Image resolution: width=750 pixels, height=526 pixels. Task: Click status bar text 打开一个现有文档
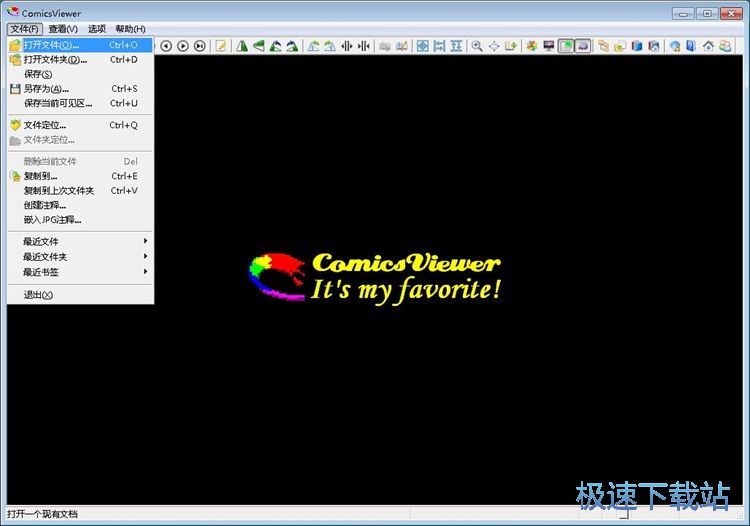(x=42, y=515)
